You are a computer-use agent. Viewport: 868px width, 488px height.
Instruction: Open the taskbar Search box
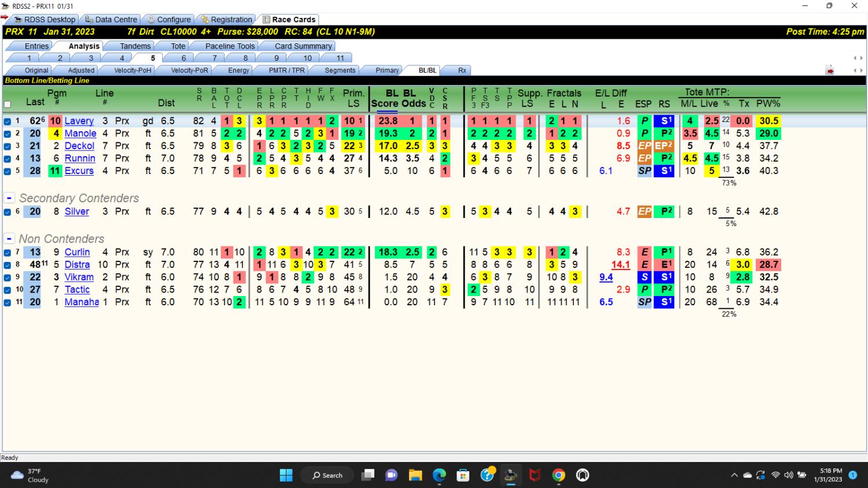[x=328, y=475]
